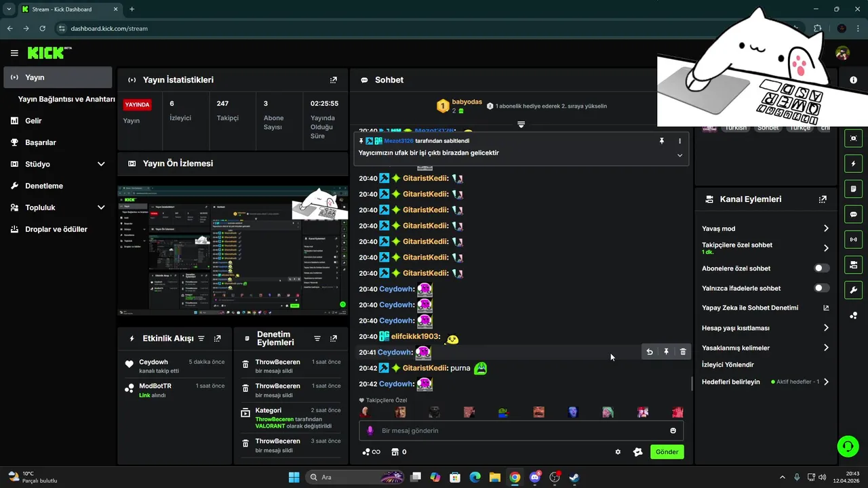Click the screenshot frame right sidebar icon
Screen dimensions: 868x488
(x=853, y=138)
